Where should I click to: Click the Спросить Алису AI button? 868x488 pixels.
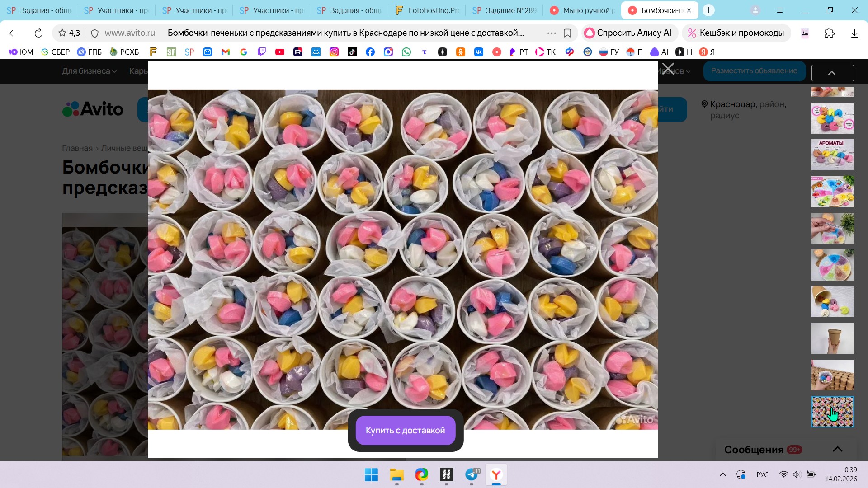point(628,33)
